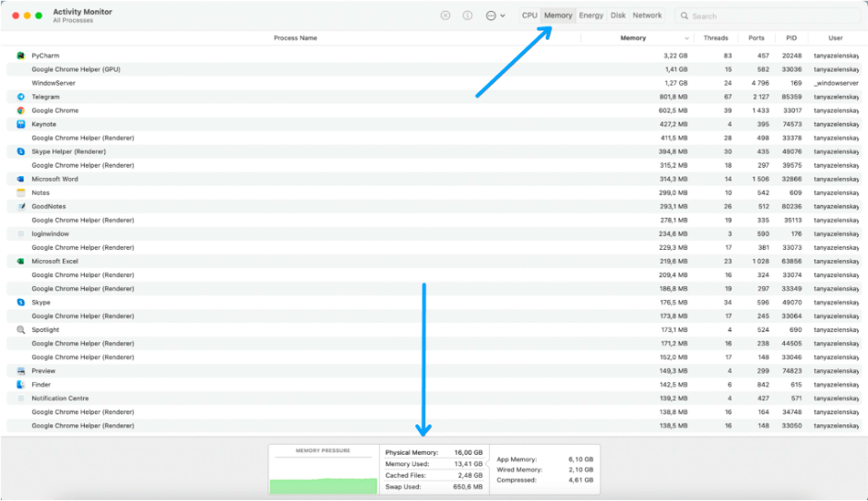Select the Keynote process name
868x501 pixels.
click(x=43, y=124)
